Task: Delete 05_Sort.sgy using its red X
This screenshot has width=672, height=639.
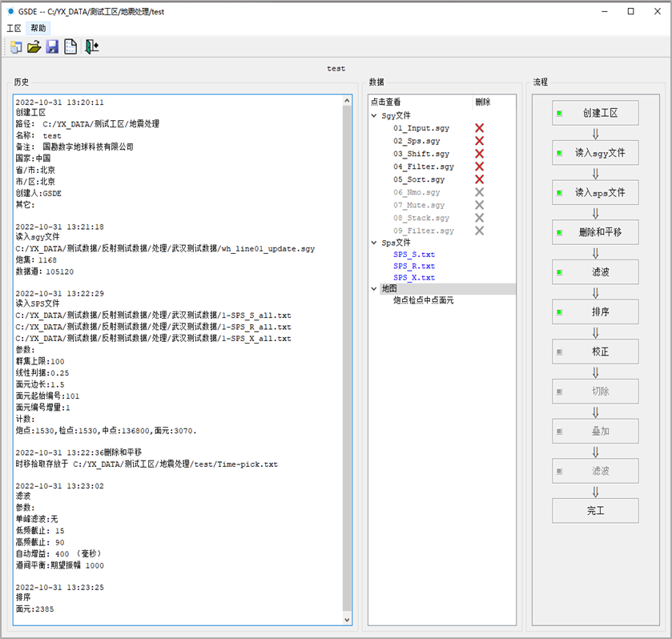Action: 479,179
